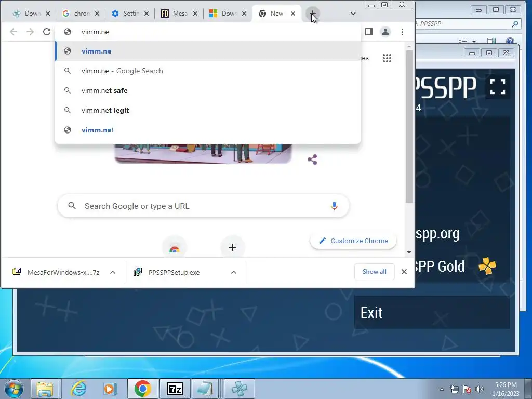Open the Chrome side panel icon
This screenshot has height=399, width=532.
(x=369, y=32)
